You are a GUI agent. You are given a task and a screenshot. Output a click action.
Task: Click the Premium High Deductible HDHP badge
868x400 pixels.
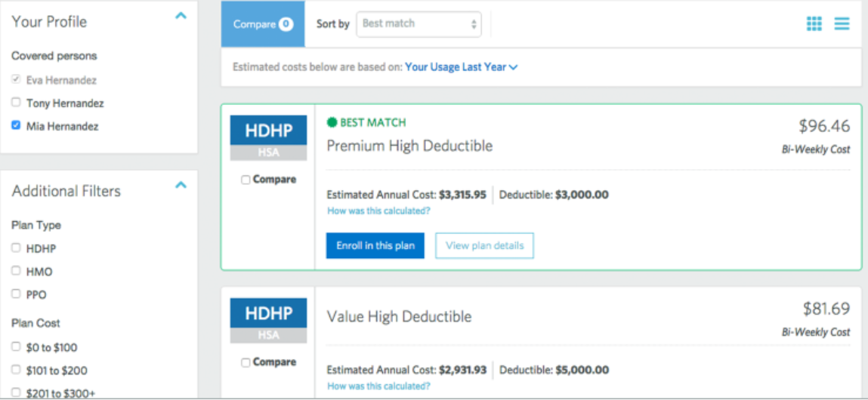tap(268, 131)
